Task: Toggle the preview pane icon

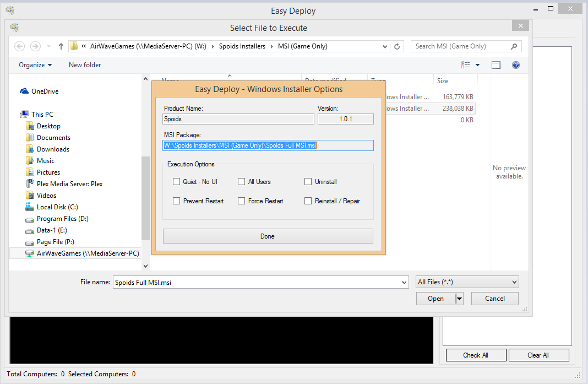Action: pyautogui.click(x=496, y=65)
